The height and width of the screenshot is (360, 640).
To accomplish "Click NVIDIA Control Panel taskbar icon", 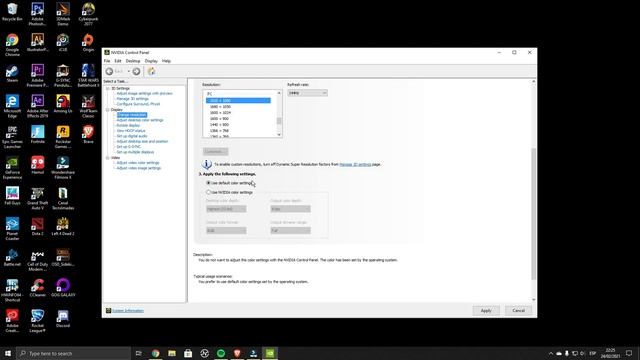I will point(270,353).
